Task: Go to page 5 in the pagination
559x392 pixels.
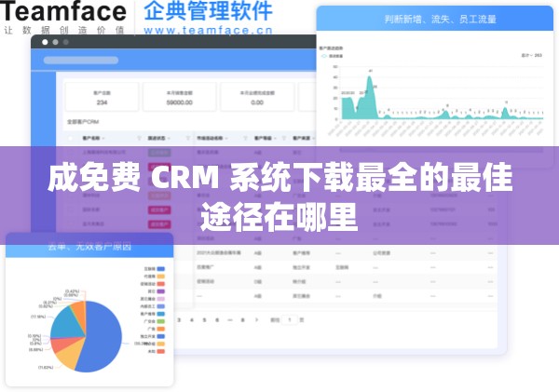Action: point(204,320)
